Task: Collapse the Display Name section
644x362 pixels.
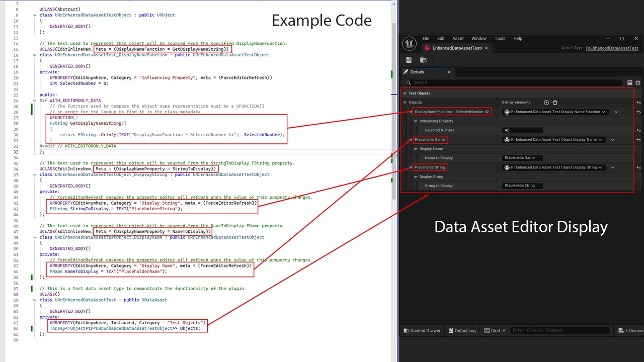Action: 416,149
